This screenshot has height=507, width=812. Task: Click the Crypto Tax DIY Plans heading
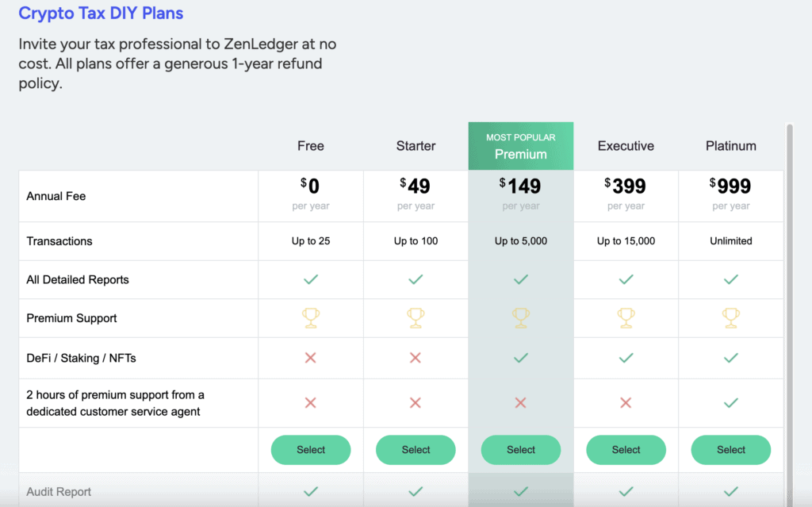(x=101, y=13)
